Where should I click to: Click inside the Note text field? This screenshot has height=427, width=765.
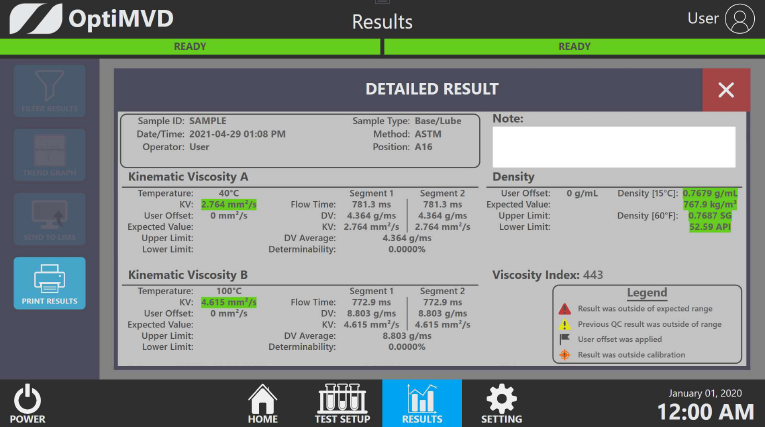tap(614, 147)
